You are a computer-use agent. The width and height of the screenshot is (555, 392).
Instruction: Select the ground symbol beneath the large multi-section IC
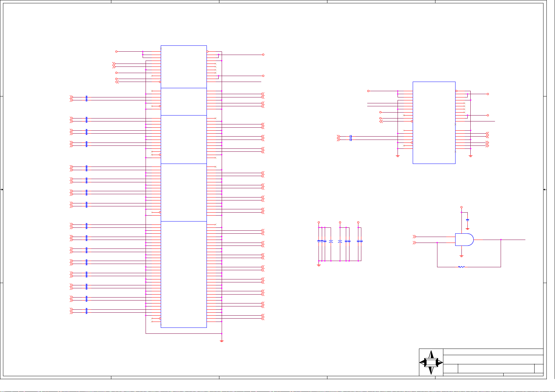coord(222,341)
